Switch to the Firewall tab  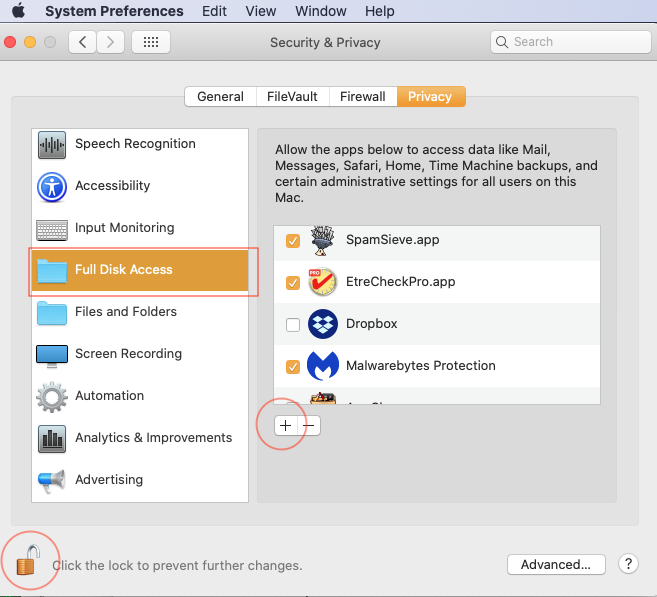coord(363,96)
